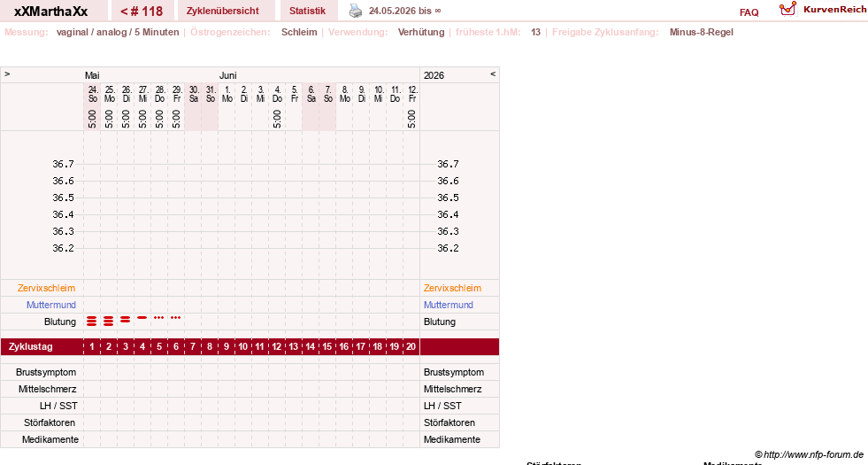Screen dimensions: 868x465
Task: Click light bleeding icon on cycle day 4
Action: click(142, 318)
